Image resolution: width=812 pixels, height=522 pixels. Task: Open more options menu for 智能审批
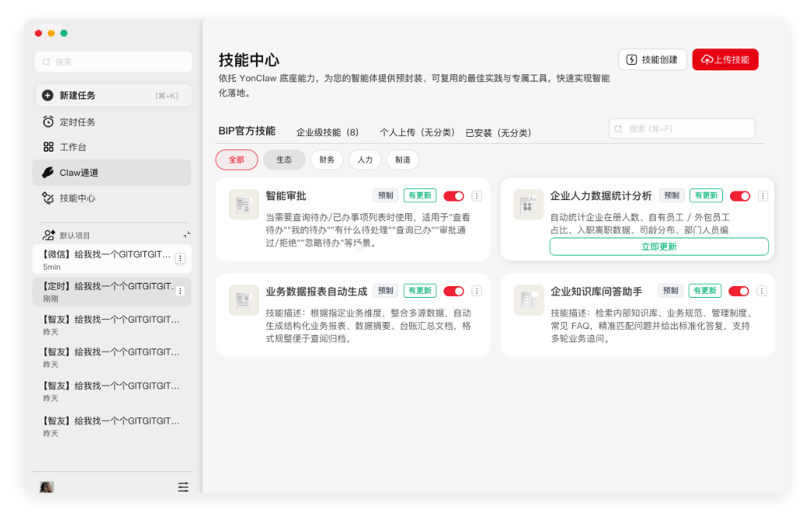477,196
